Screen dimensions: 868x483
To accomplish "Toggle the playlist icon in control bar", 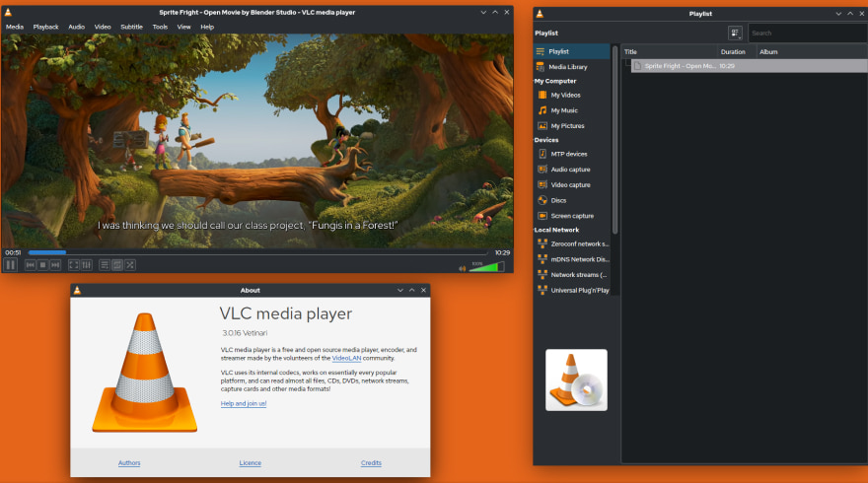I will pyautogui.click(x=105, y=265).
